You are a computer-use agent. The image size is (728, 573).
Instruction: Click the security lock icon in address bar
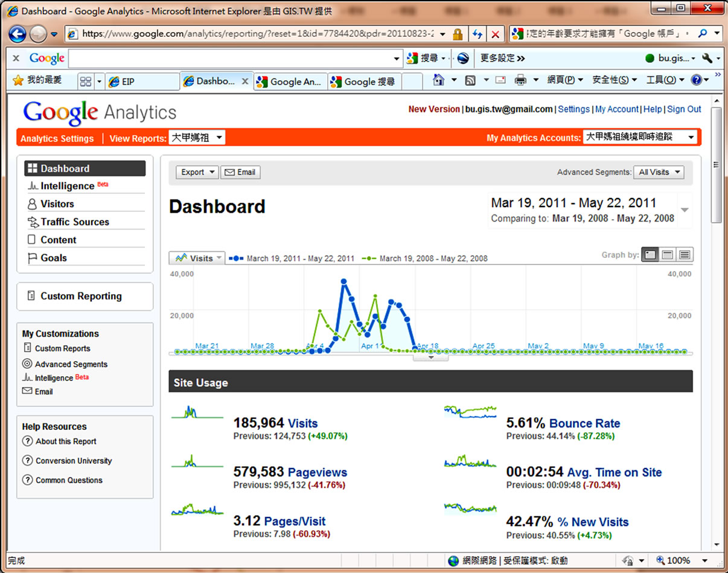[x=458, y=34]
